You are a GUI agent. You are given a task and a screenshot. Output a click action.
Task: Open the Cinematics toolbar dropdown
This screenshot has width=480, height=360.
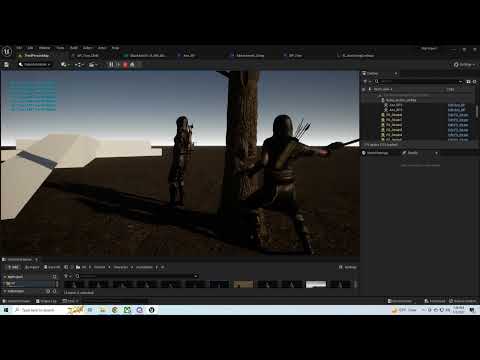pos(93,65)
